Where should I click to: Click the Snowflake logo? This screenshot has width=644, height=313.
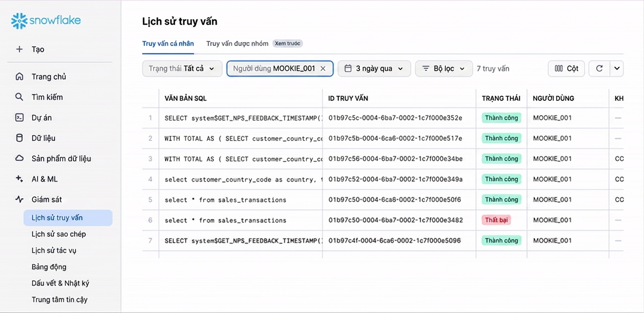[x=46, y=21]
